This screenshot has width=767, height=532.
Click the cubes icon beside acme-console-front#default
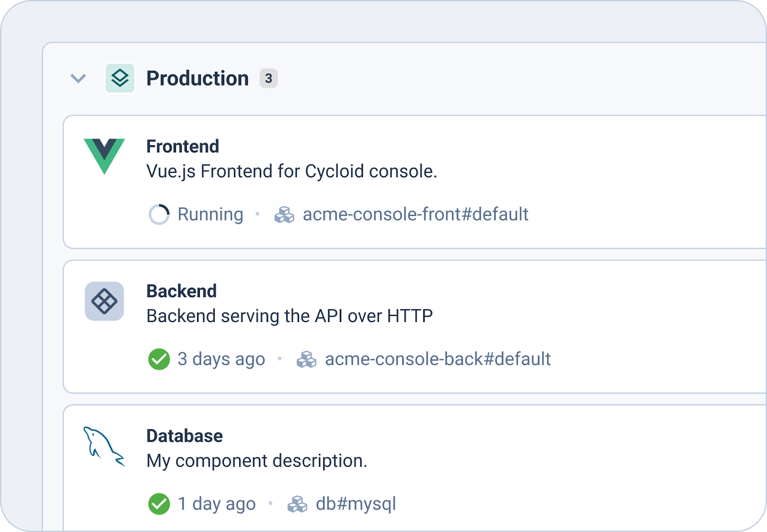[284, 215]
